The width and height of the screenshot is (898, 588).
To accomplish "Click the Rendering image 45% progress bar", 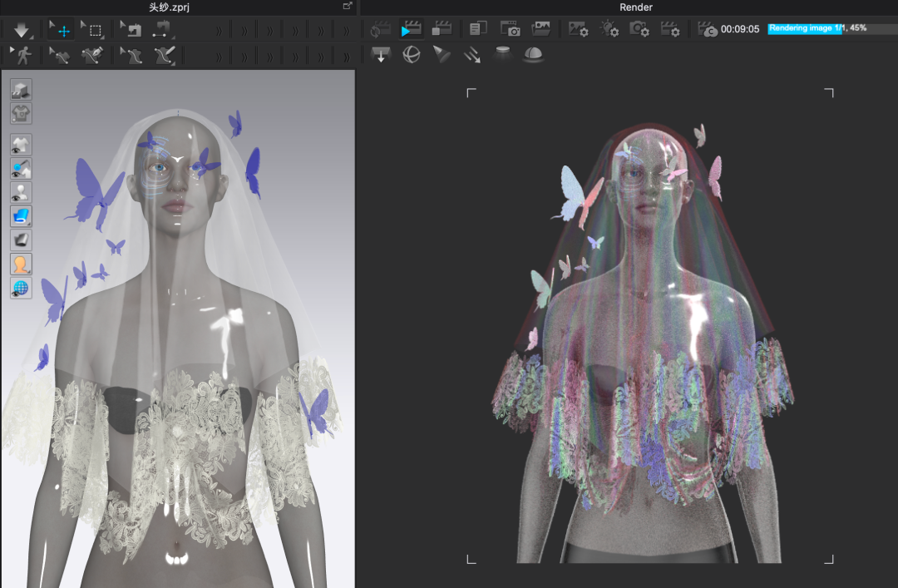I will coord(832,28).
